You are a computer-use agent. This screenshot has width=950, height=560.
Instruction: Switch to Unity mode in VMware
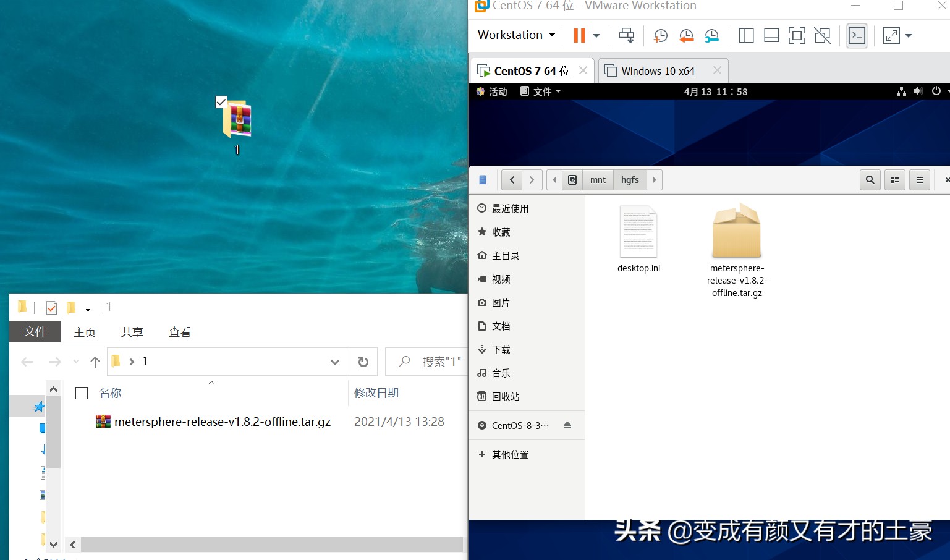[823, 36]
